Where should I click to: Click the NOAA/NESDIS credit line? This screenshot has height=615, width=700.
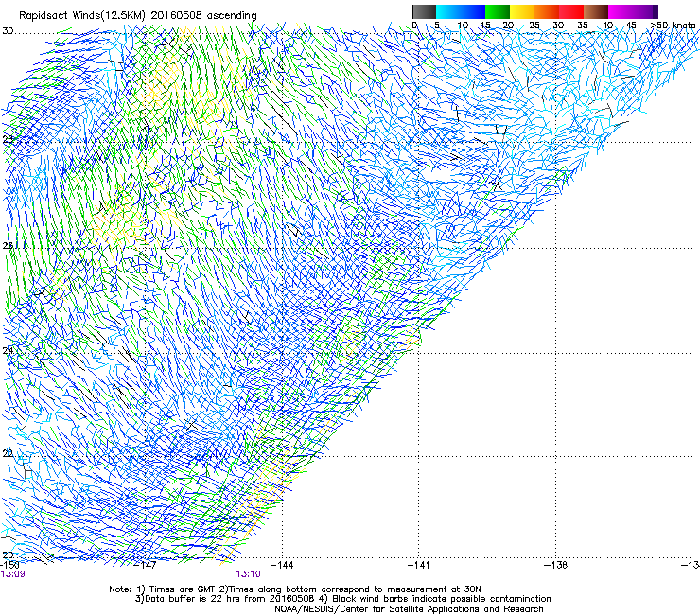(x=409, y=609)
